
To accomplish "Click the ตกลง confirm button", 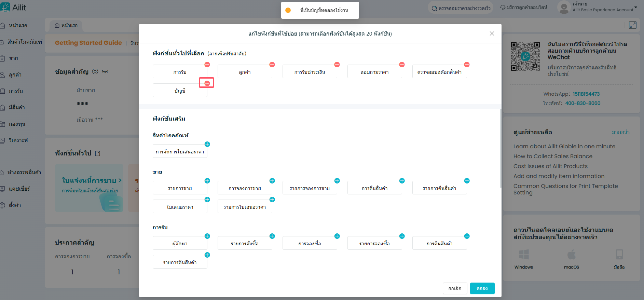I will coord(482,288).
